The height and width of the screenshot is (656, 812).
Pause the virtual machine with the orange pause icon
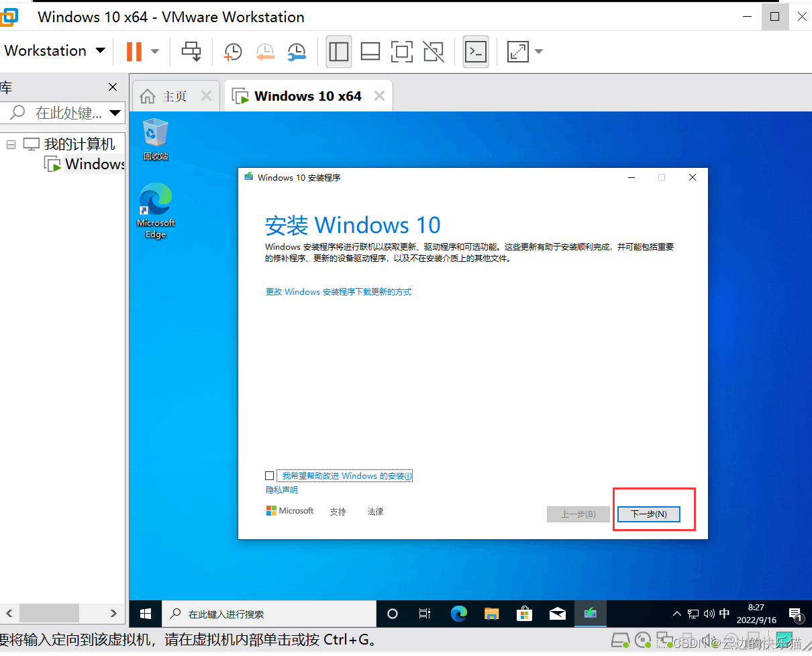(x=134, y=51)
